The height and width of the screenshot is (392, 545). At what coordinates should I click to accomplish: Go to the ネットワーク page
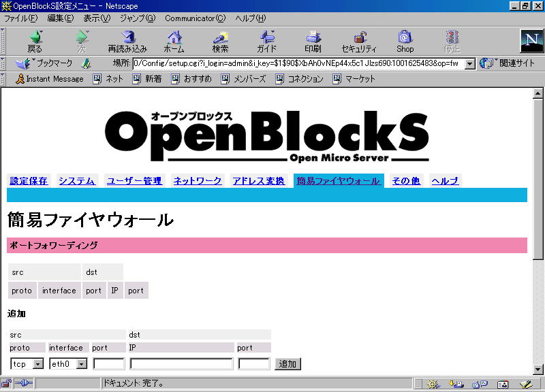coord(198,181)
